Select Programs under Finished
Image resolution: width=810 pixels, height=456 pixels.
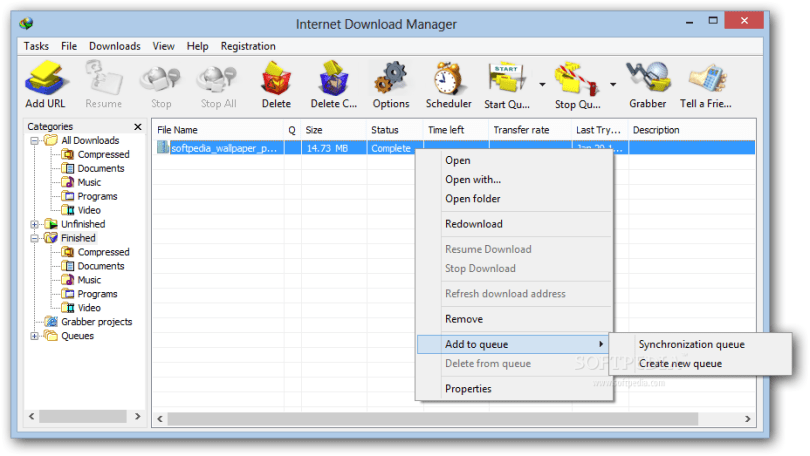click(97, 294)
